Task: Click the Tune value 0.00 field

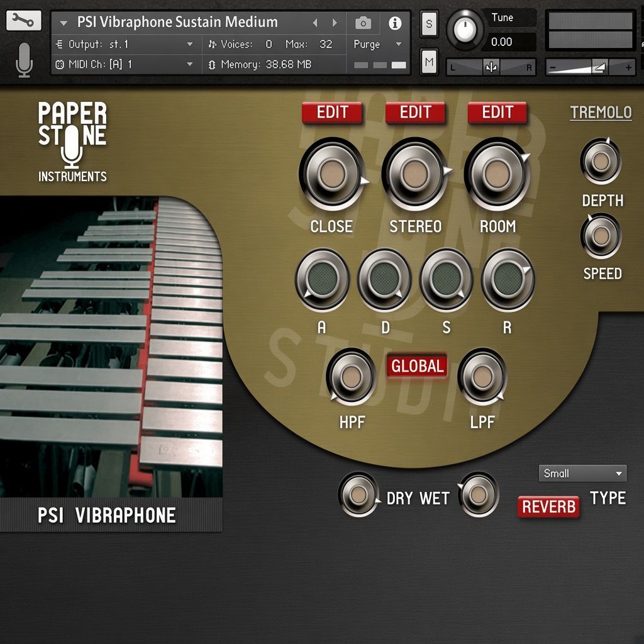Action: click(x=509, y=42)
